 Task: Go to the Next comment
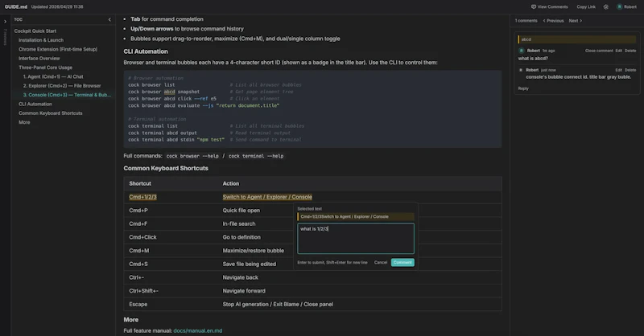575,21
